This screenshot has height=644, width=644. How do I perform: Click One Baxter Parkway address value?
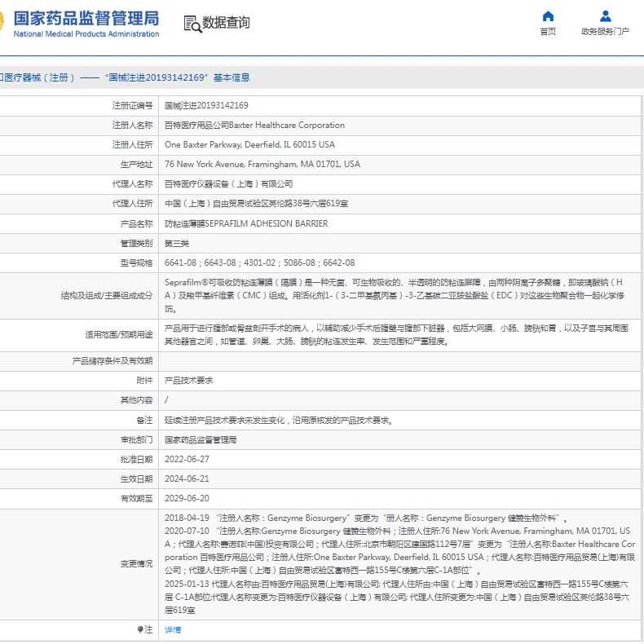pos(249,144)
